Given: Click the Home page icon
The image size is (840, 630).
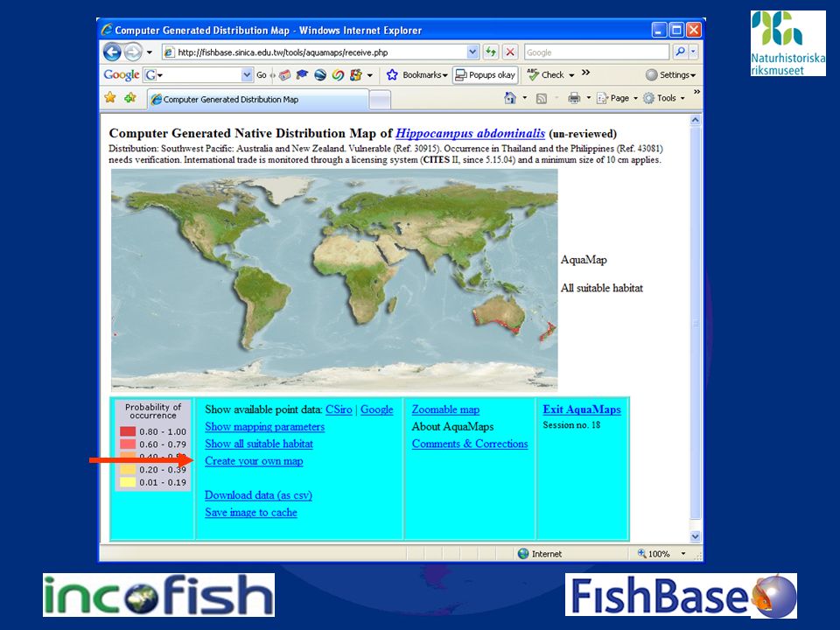Looking at the screenshot, I should [x=510, y=98].
